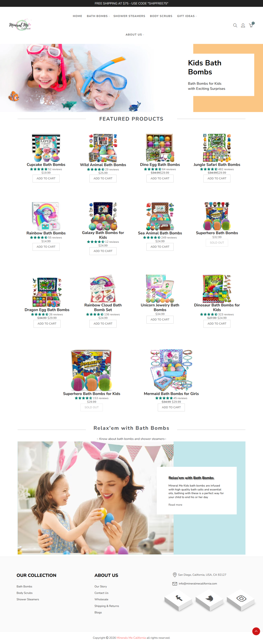Expand the Gift Ideas menu dropdown

tap(187, 16)
